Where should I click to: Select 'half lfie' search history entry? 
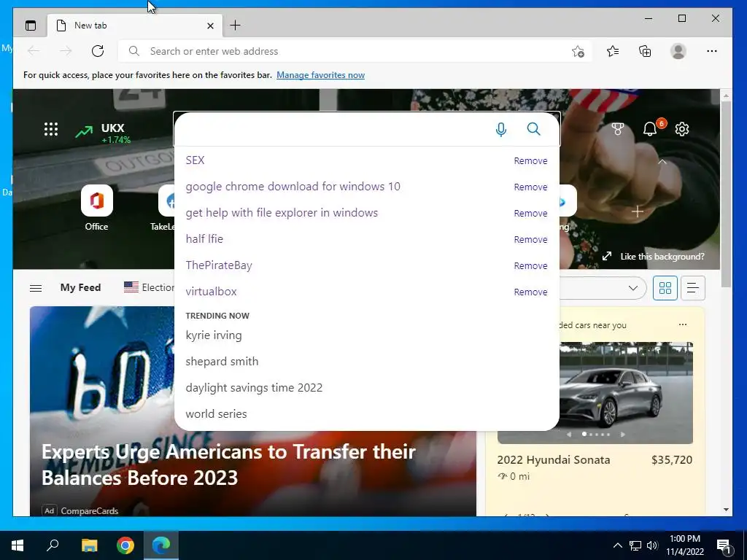(204, 238)
